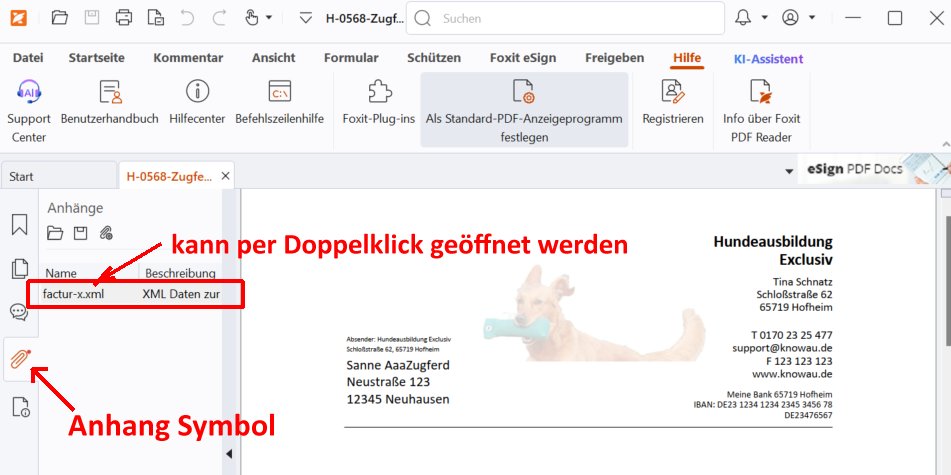Open the Benutzerhandbuch user manual
This screenshot has height=475, width=951.
click(110, 103)
